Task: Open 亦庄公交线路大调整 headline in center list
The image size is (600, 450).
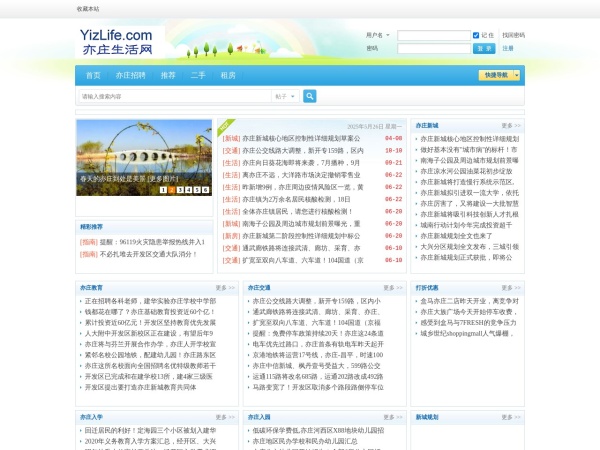Action: 303,150
